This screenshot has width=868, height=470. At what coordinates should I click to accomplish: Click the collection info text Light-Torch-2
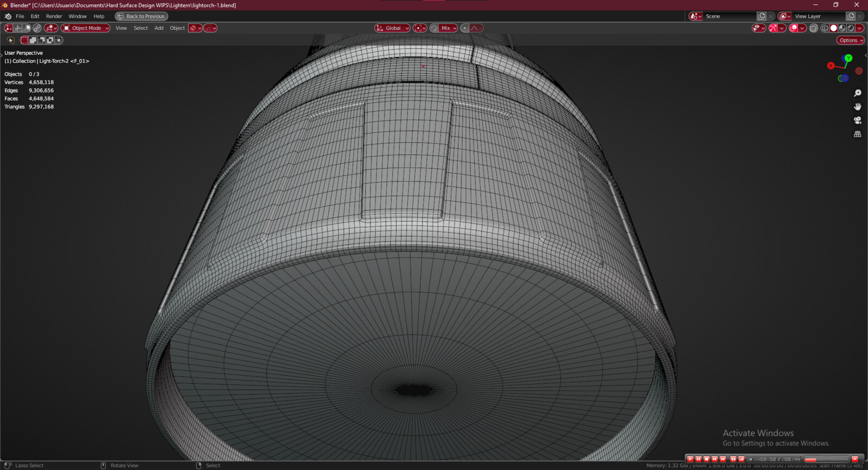pyautogui.click(x=54, y=61)
